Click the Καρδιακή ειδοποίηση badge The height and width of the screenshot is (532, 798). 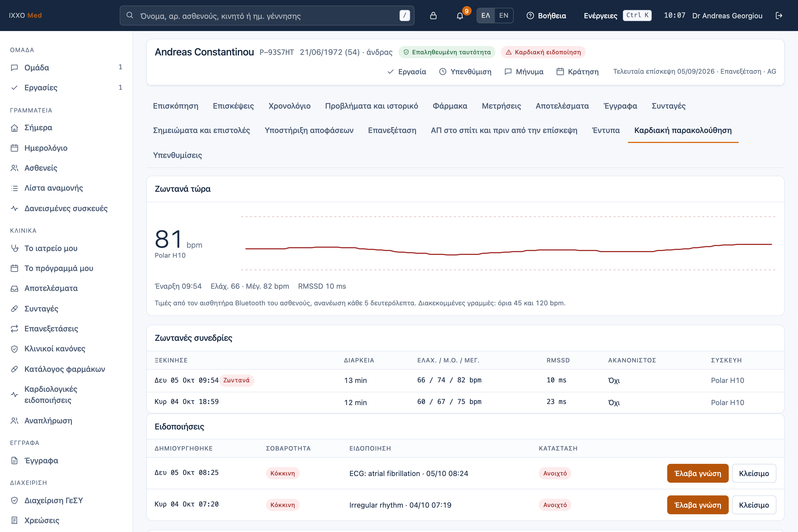pyautogui.click(x=543, y=52)
